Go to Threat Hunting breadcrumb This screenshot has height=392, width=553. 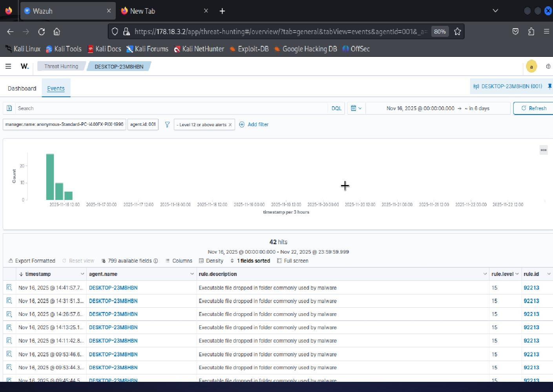(x=61, y=66)
